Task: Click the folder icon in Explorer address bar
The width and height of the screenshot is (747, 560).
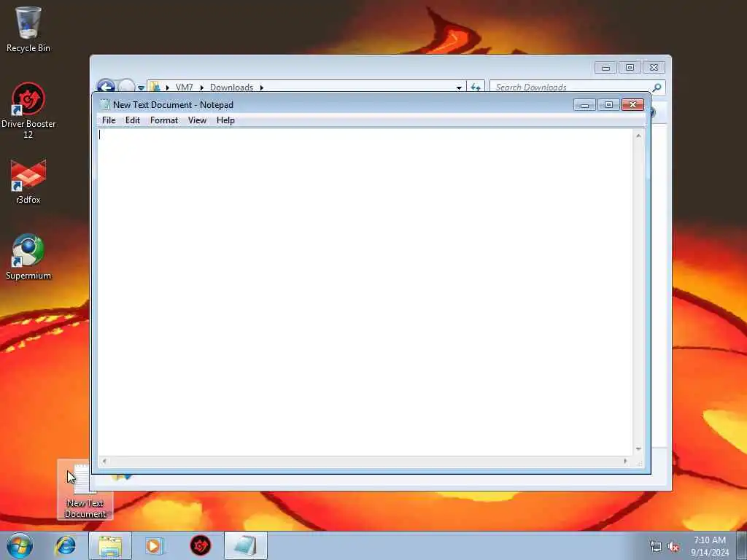Action: [155, 87]
